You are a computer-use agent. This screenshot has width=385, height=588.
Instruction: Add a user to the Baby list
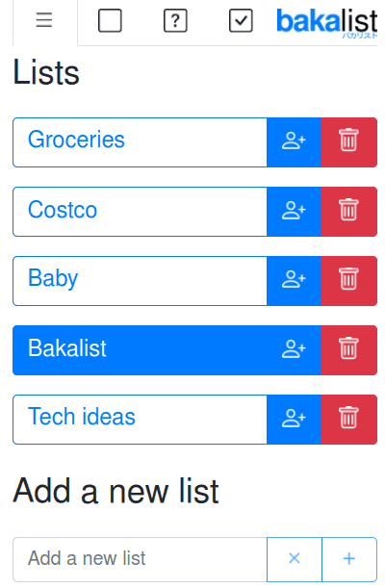click(x=294, y=281)
